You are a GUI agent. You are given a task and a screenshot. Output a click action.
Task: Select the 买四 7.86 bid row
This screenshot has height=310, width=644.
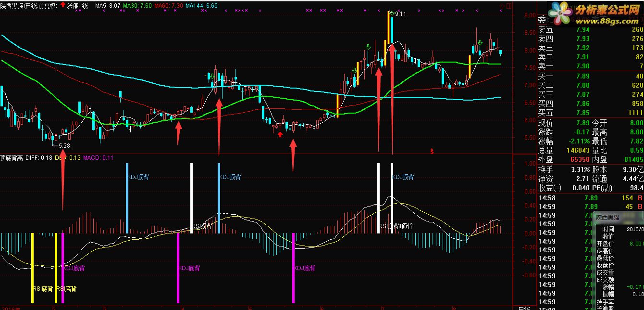tap(590, 103)
